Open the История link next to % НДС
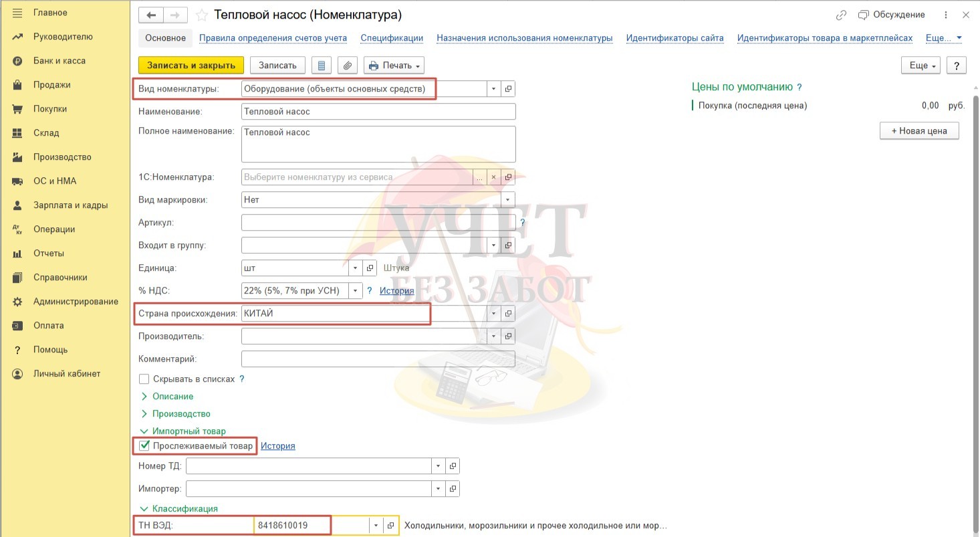This screenshot has height=537, width=980. click(396, 291)
